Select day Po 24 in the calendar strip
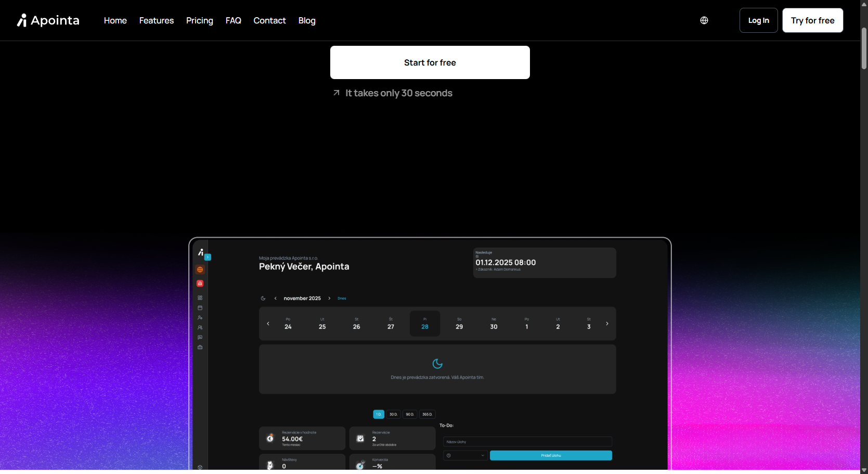This screenshot has height=474, width=868. click(x=288, y=324)
